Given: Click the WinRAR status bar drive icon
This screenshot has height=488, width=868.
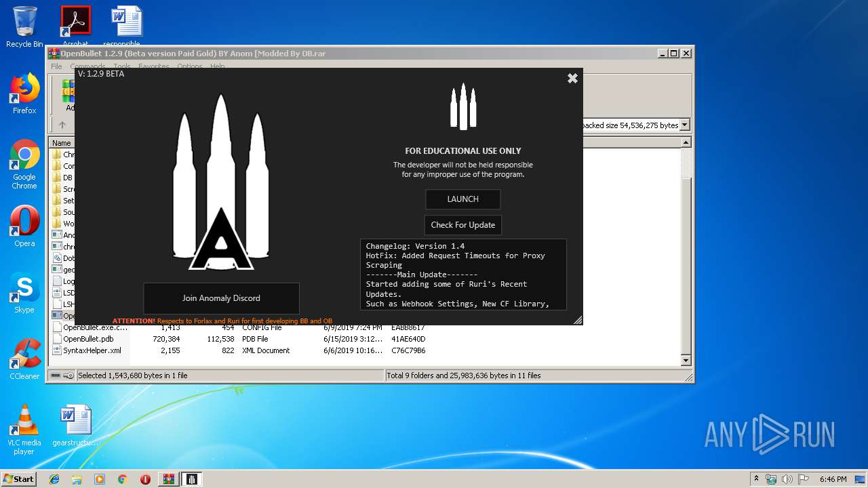Looking at the screenshot, I should coord(56,375).
